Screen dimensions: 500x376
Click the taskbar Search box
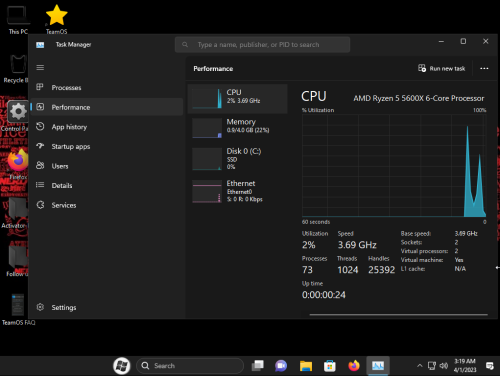point(190,366)
